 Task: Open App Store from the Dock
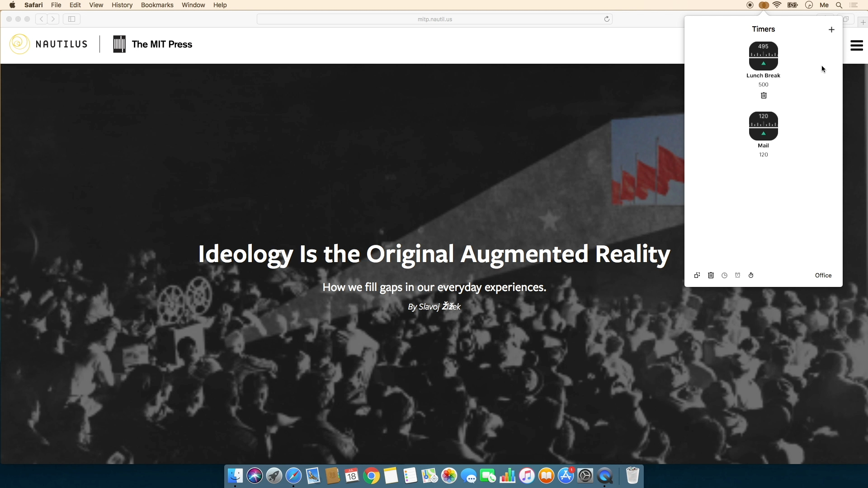tap(566, 475)
